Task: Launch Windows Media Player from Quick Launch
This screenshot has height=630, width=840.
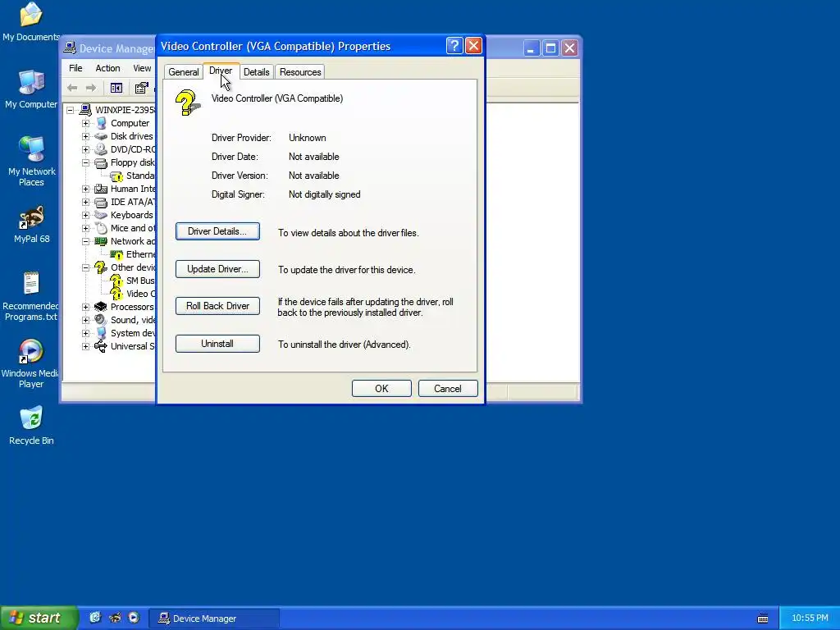Action: coord(134,618)
